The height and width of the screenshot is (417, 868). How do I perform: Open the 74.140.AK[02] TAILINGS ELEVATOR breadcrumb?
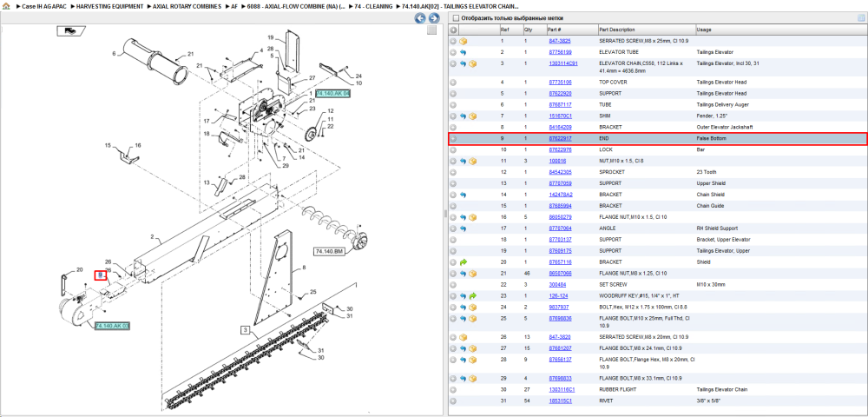[x=461, y=7]
